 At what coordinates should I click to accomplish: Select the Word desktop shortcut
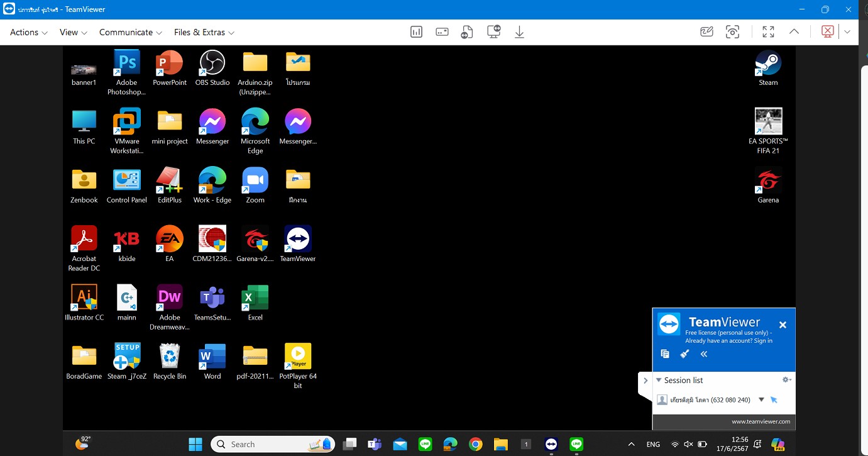click(x=212, y=362)
